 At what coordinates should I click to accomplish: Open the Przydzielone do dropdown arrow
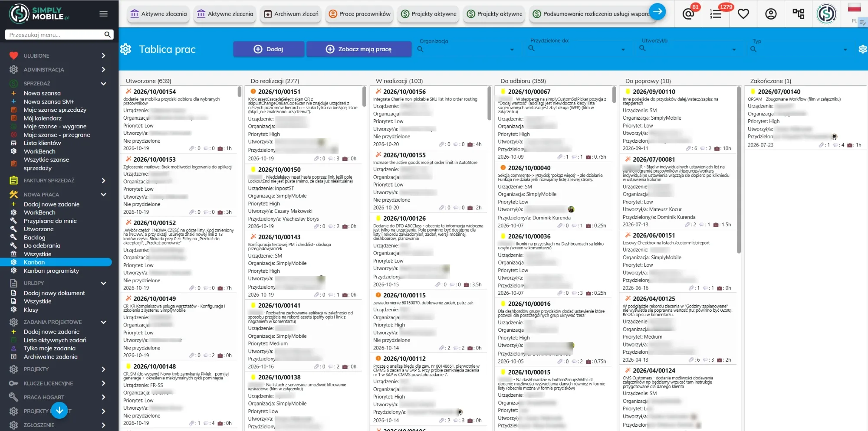[x=623, y=50]
